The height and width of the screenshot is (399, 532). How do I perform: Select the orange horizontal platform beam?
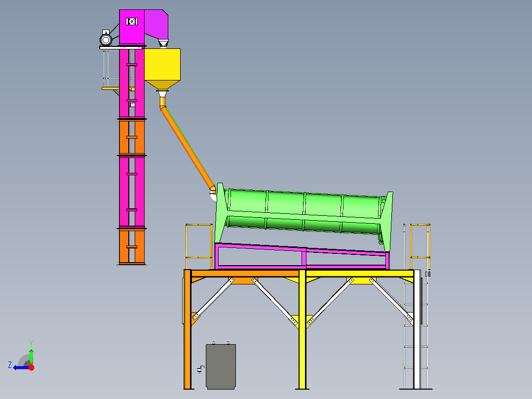[245, 274]
